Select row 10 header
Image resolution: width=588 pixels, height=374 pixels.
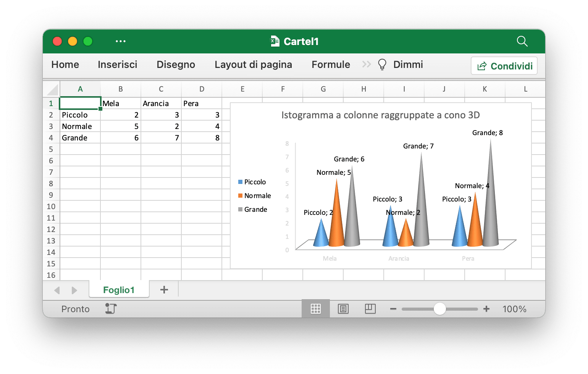(51, 206)
